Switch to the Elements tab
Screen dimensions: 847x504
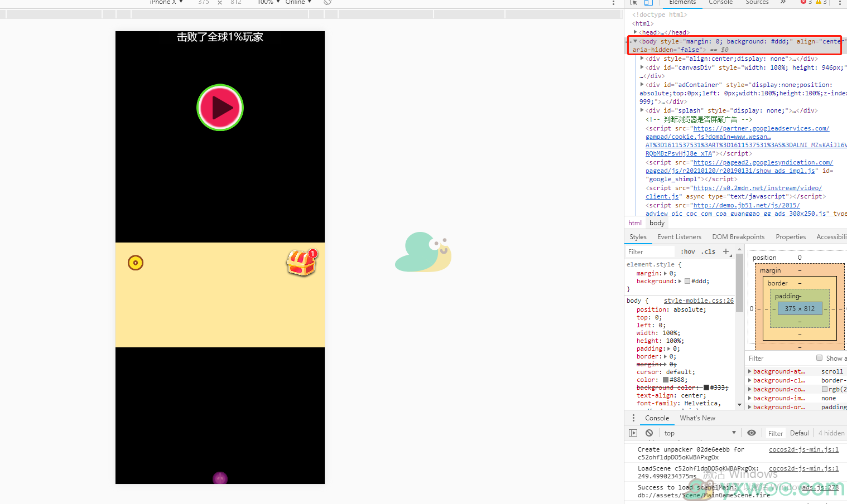tap(682, 2)
